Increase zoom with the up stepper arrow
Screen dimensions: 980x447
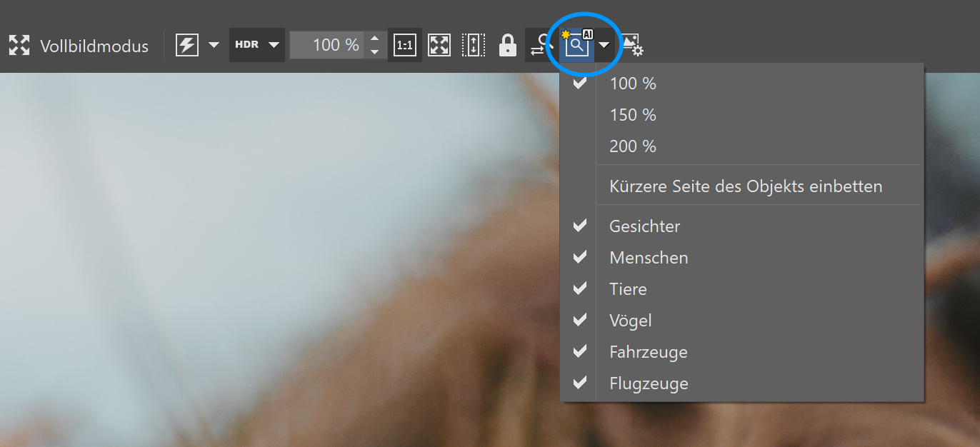click(375, 39)
